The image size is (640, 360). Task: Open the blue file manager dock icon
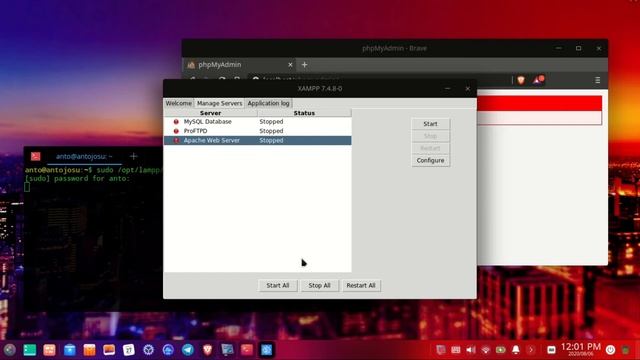[69, 350]
